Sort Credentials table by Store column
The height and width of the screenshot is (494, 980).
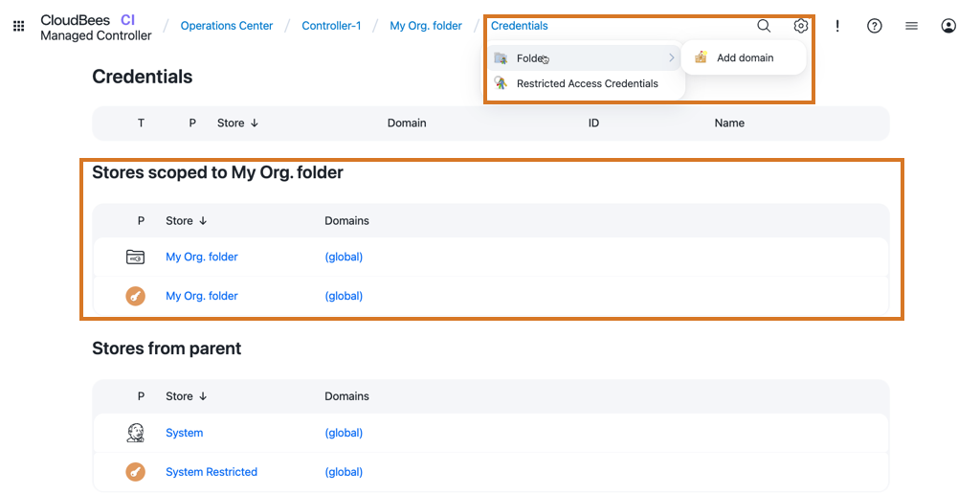237,123
